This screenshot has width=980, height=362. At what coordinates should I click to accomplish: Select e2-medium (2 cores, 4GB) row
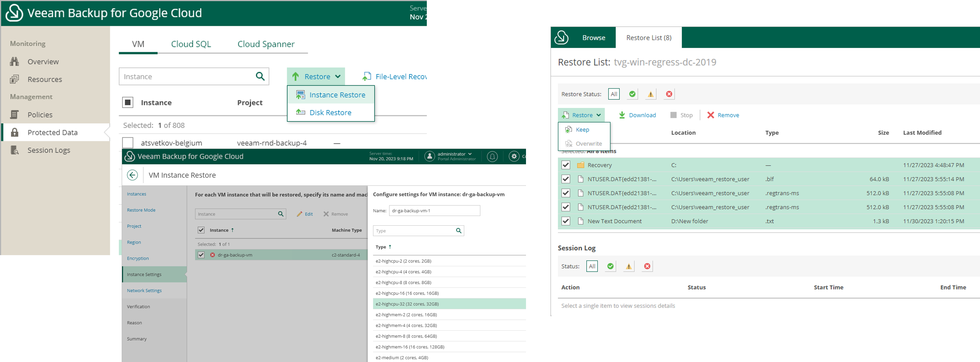[x=449, y=357]
